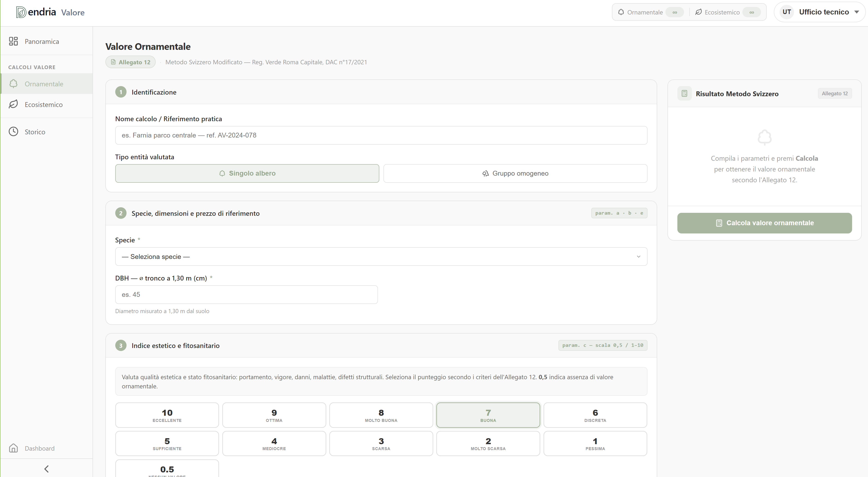Click the Allegato 12 green badge
Image resolution: width=868 pixels, height=477 pixels.
coord(130,62)
